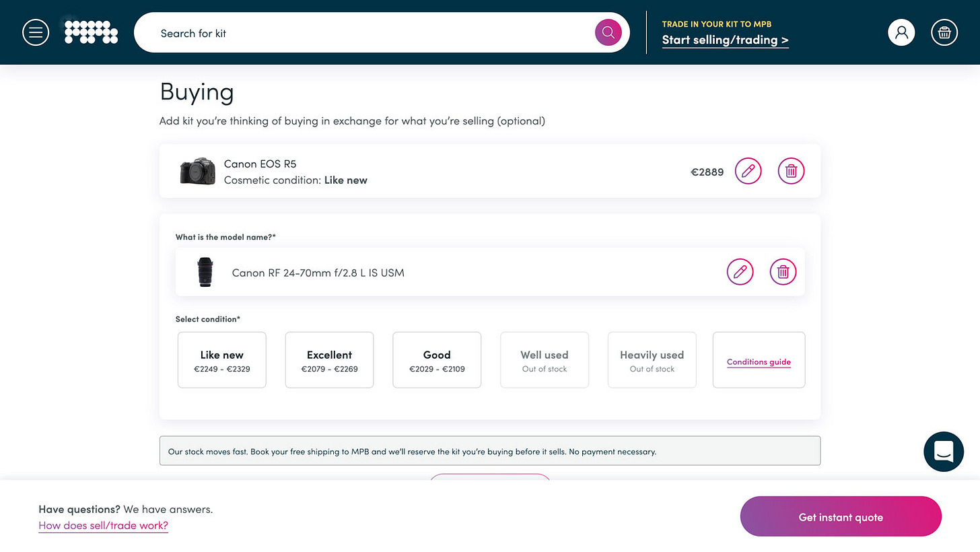Select the Like new condition

coord(222,360)
